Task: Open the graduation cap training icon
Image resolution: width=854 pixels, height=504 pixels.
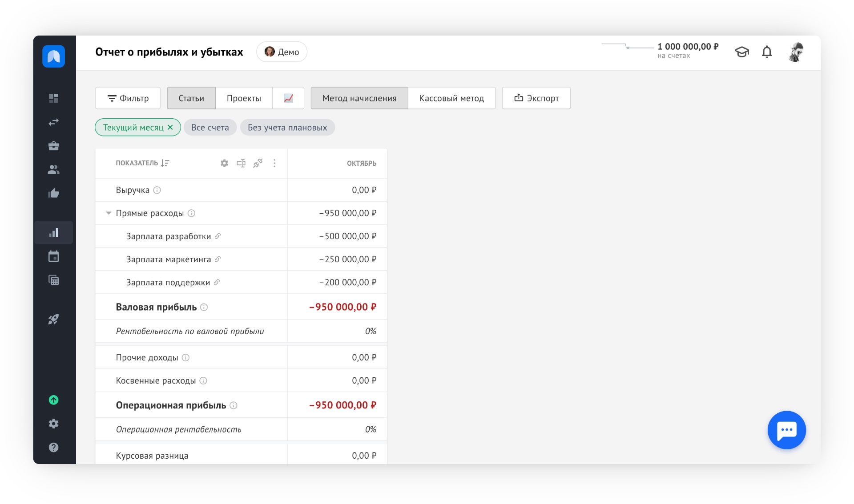Action: [741, 52]
